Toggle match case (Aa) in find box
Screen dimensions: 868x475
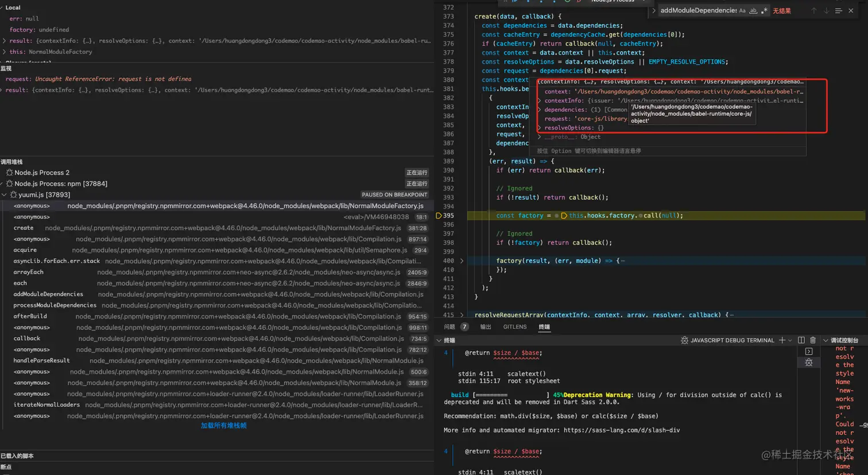pos(742,11)
